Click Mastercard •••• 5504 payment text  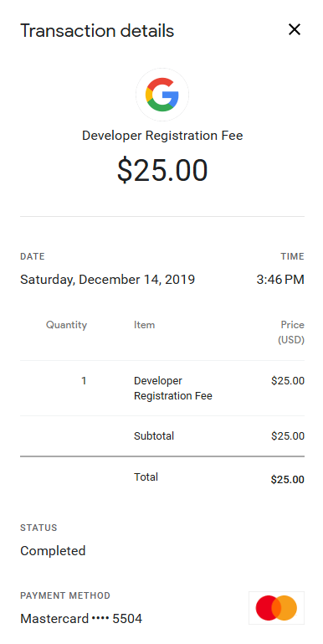(81, 619)
